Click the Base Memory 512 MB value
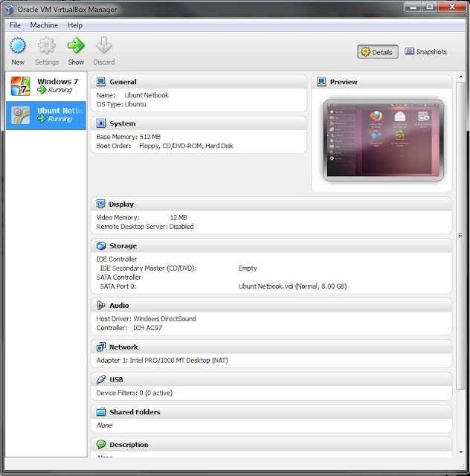Screen dimensions: 470x476 point(150,137)
